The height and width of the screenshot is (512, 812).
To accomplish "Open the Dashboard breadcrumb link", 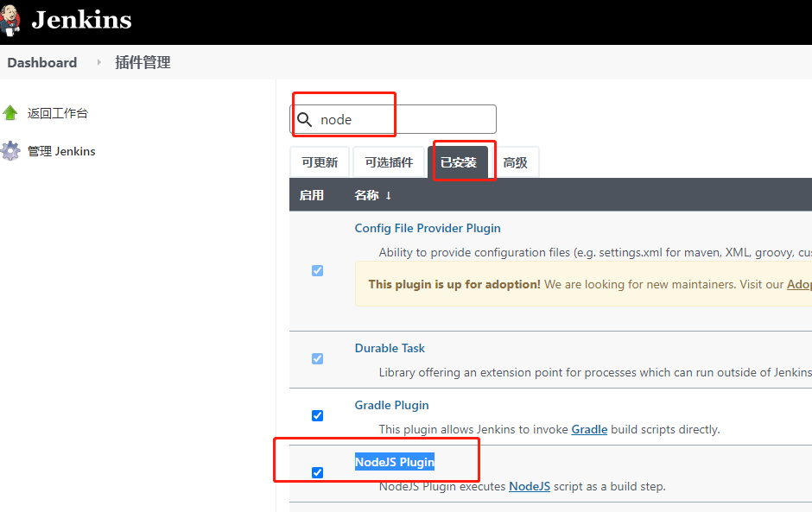I will point(42,63).
